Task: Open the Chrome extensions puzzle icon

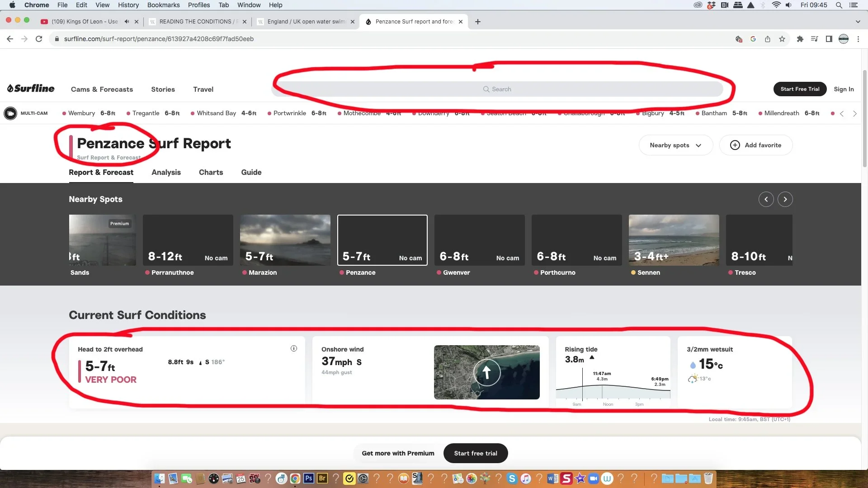Action: [800, 39]
